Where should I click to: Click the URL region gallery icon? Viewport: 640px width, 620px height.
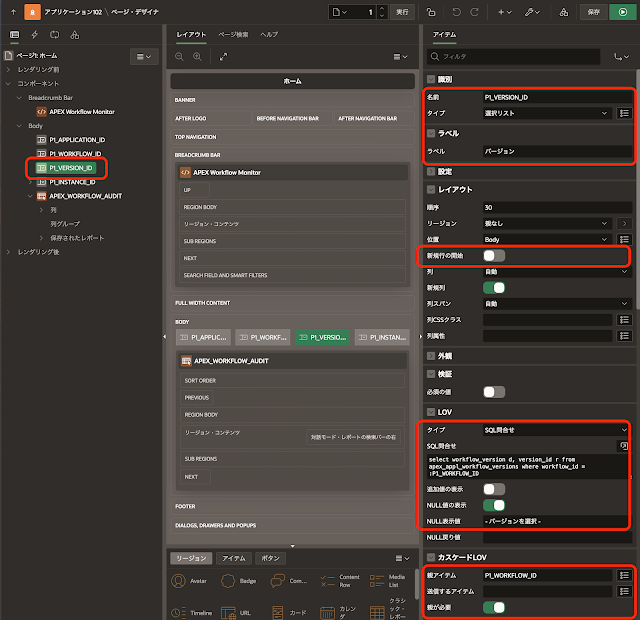point(228,613)
